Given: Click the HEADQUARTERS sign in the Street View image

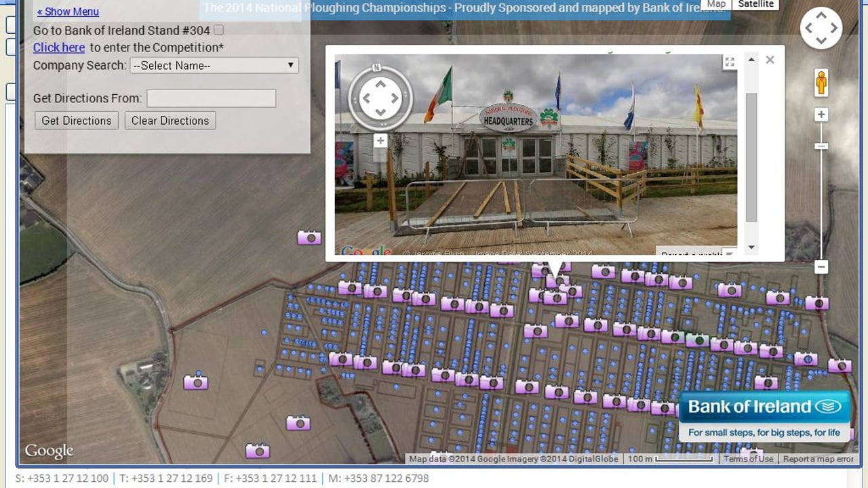Looking at the screenshot, I should (509, 119).
